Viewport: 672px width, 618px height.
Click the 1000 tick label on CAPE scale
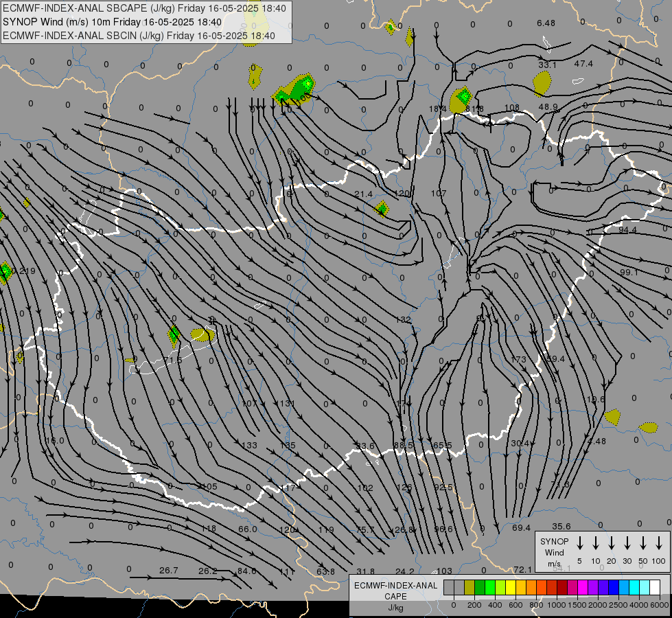coord(556,605)
